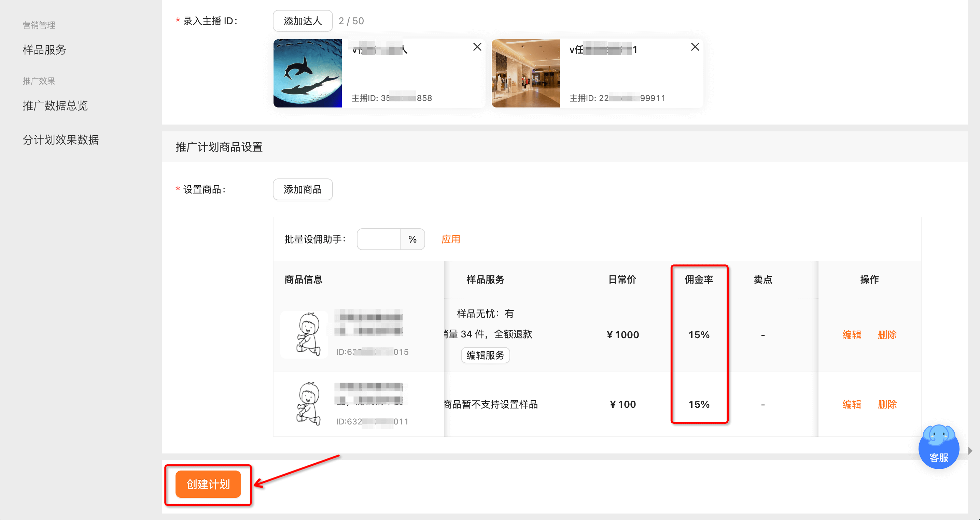Click the shark avatar thumbnail
This screenshot has height=520, width=980.
pyautogui.click(x=307, y=73)
